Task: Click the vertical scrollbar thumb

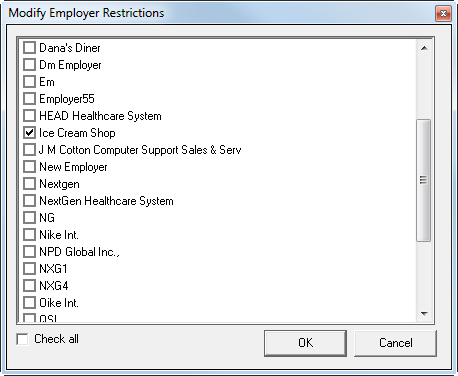Action: (424, 180)
